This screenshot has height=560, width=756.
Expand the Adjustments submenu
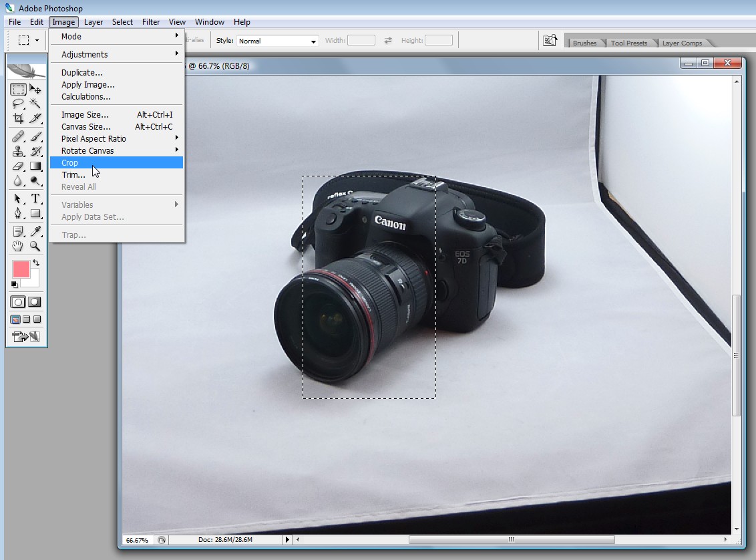(116, 54)
